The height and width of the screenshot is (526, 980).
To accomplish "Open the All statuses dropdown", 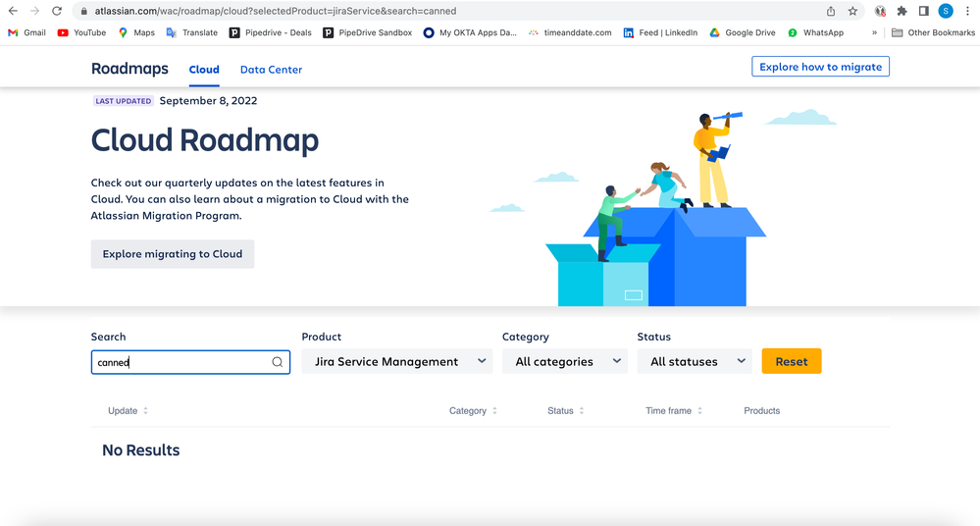I will (x=695, y=361).
